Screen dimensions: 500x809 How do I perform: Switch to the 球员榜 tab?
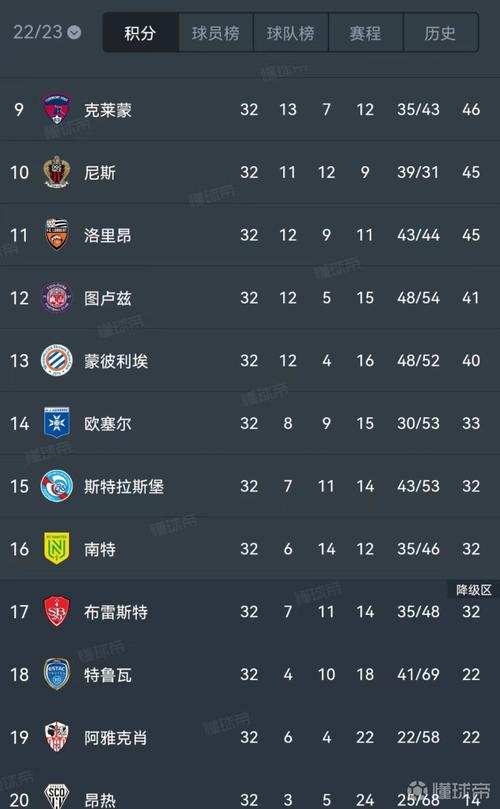pos(216,33)
